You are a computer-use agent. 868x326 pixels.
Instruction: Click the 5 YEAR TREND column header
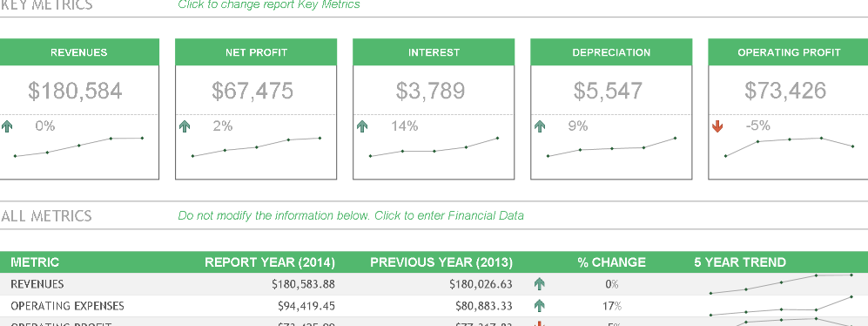tap(740, 262)
